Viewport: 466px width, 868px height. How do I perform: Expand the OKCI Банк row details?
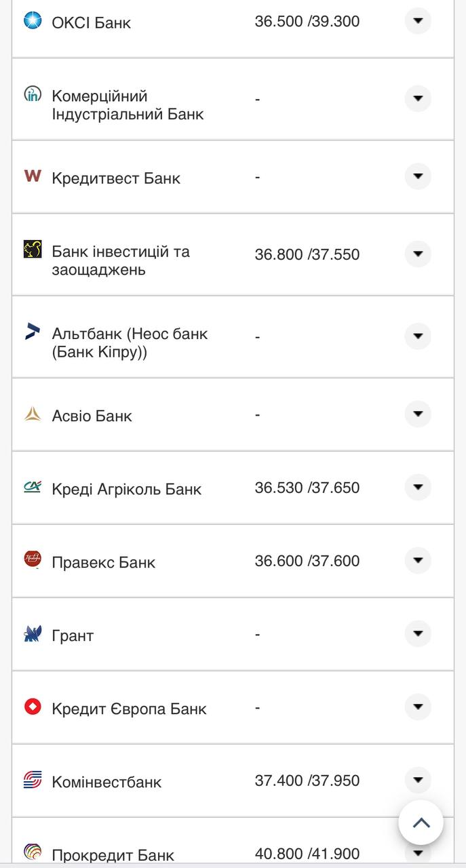coord(419,21)
